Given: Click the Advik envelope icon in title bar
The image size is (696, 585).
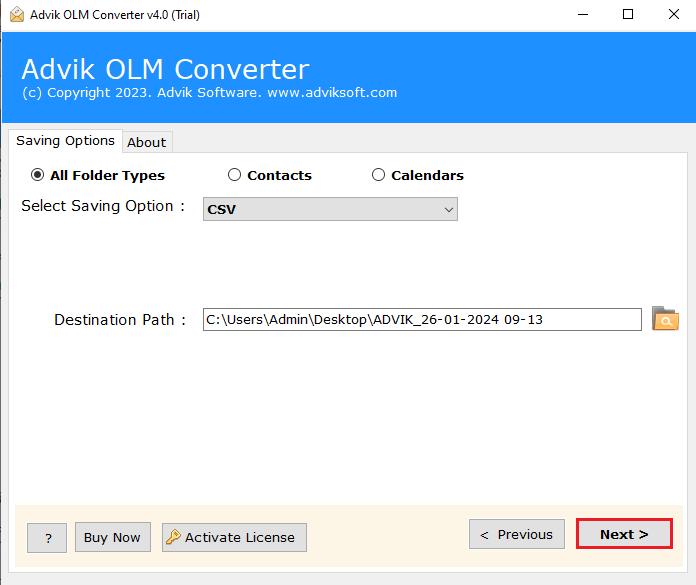Looking at the screenshot, I should pos(17,15).
